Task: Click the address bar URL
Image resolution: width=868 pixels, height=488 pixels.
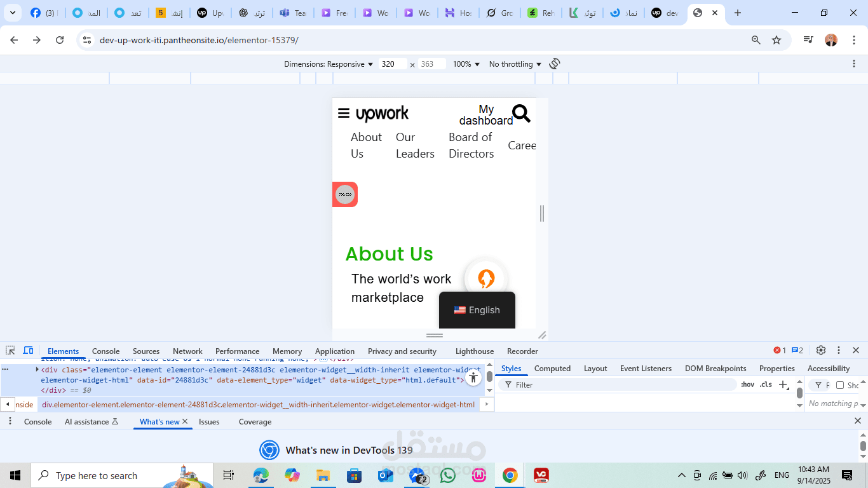Action: [199, 40]
